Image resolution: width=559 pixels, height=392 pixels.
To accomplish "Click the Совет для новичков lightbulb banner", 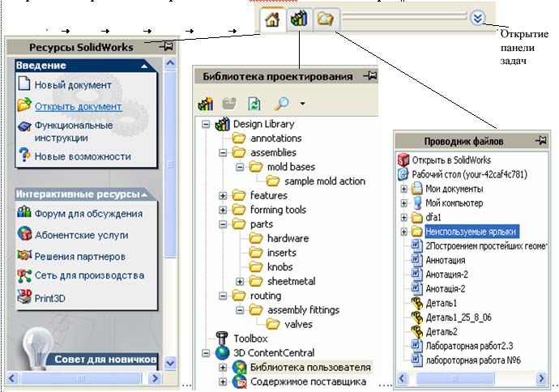I will pyautogui.click(x=105, y=360).
